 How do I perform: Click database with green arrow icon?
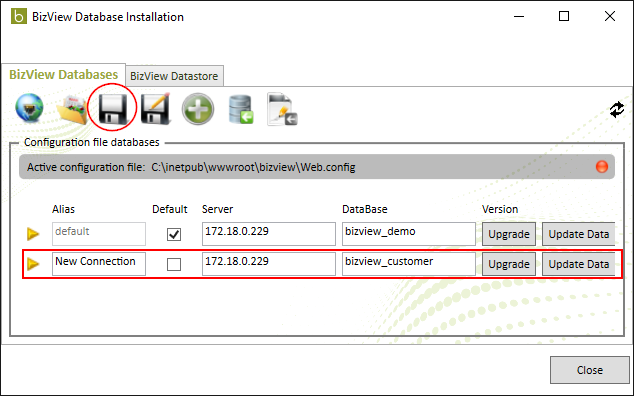tap(241, 109)
